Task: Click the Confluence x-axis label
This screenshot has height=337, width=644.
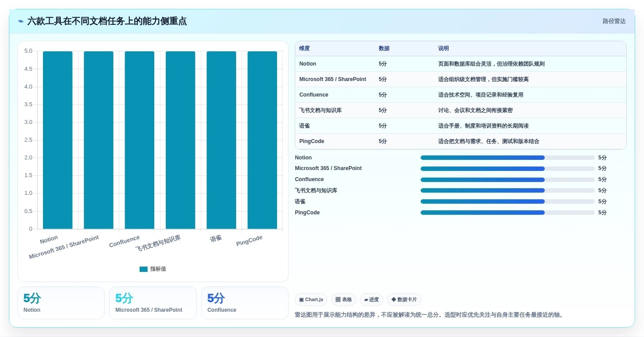Action: pyautogui.click(x=125, y=241)
